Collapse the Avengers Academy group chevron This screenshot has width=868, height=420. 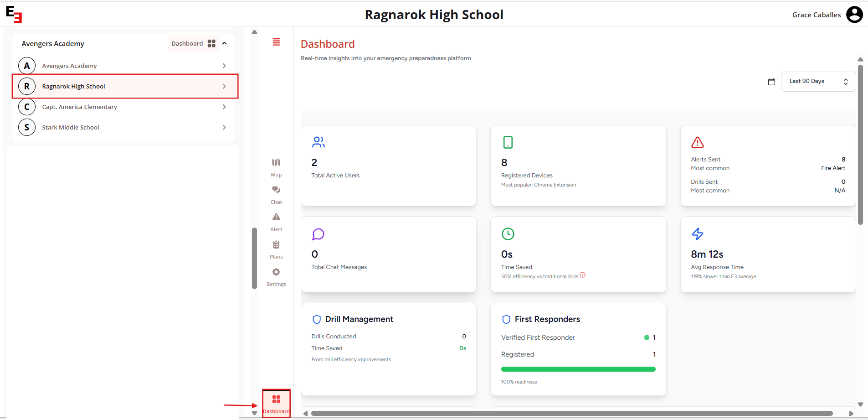coord(224,43)
